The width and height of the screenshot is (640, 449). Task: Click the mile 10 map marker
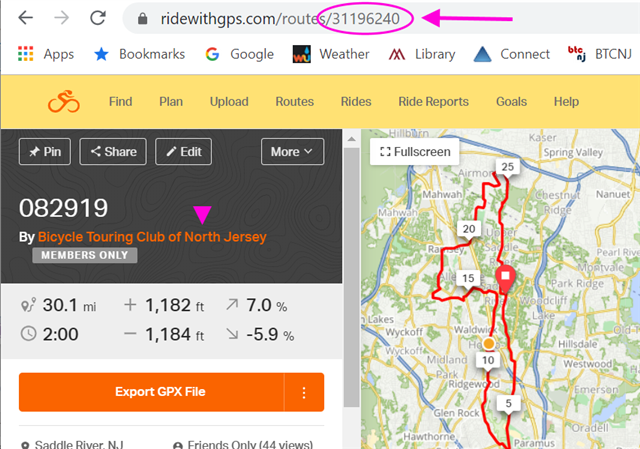488,360
